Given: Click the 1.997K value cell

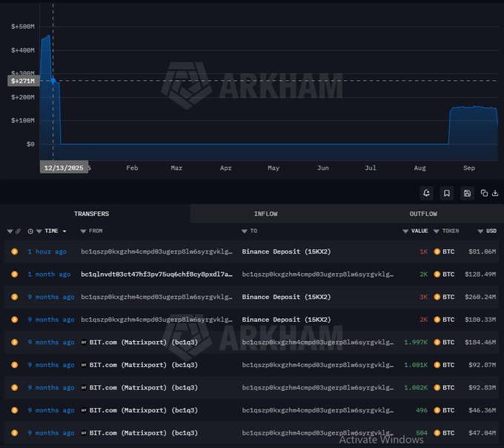Looking at the screenshot, I should pos(416,342).
